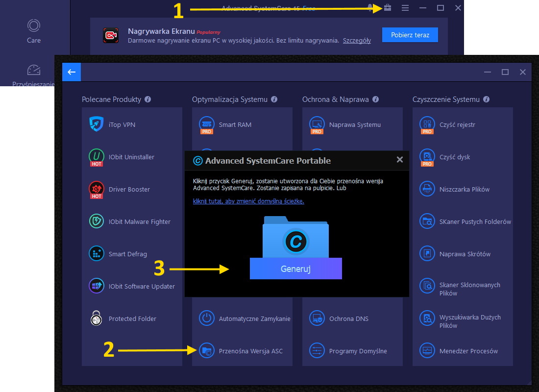Screen dimensions: 539x392
Task: Launch iTop VPN shield icon
Action: click(x=96, y=124)
